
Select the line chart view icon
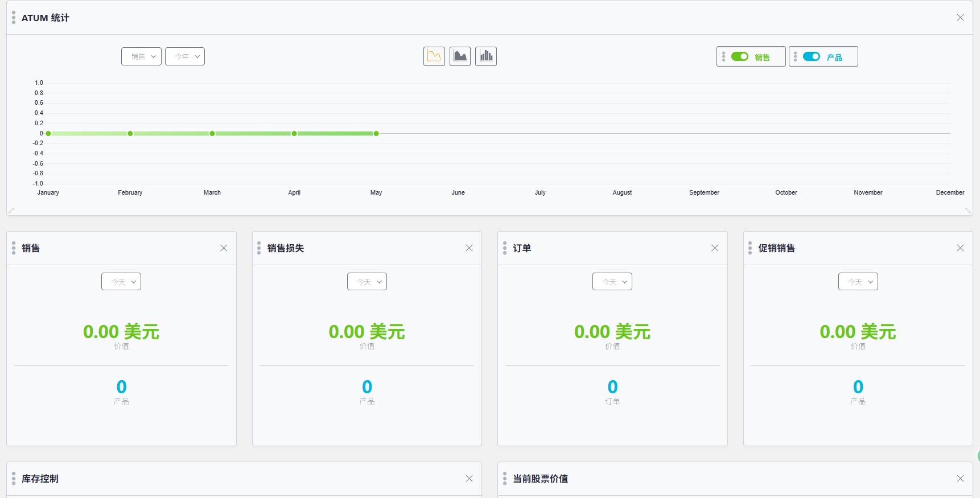pos(434,56)
